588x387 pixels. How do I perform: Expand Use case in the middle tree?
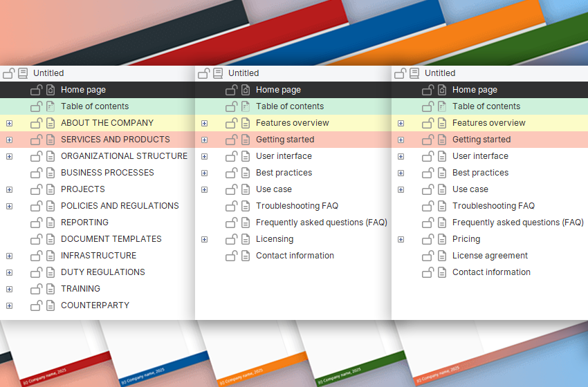pyautogui.click(x=204, y=189)
